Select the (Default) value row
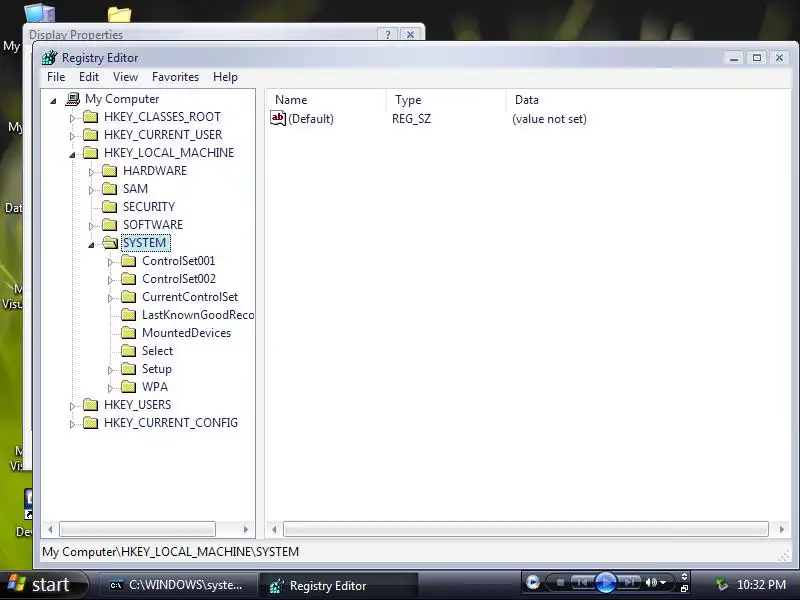Image resolution: width=800 pixels, height=600 pixels. [429, 119]
